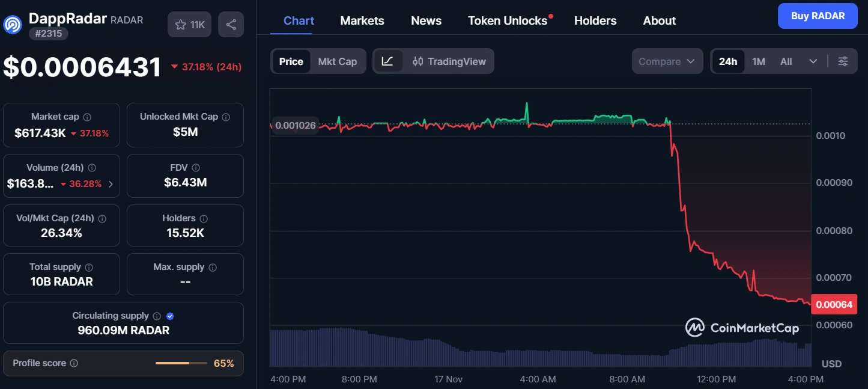
Task: Open the Compare dropdown
Action: (x=667, y=61)
